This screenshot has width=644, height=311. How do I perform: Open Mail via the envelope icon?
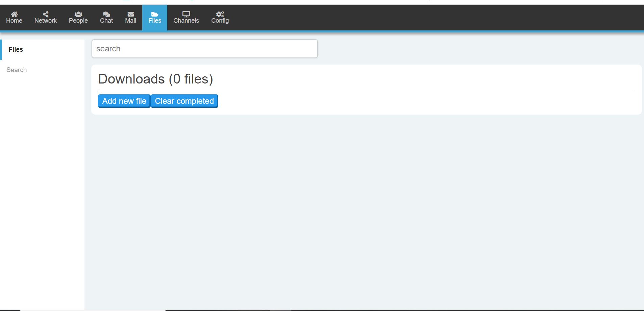[130, 14]
